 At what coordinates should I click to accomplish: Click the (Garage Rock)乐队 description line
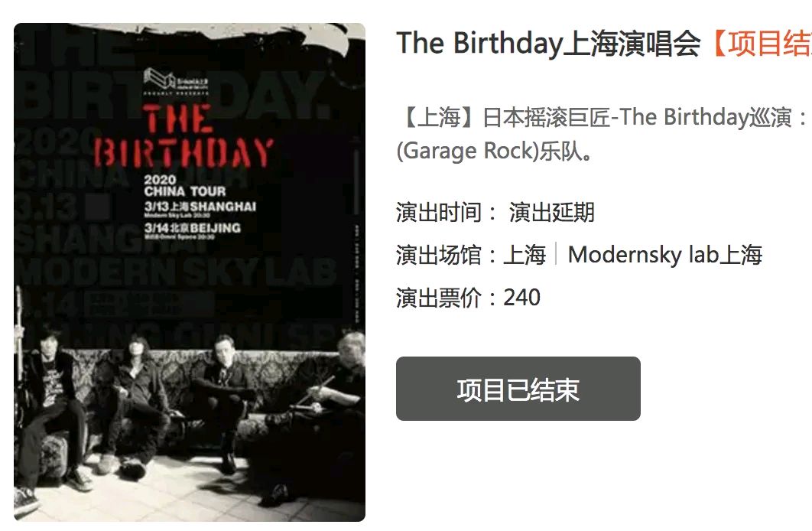(x=495, y=151)
